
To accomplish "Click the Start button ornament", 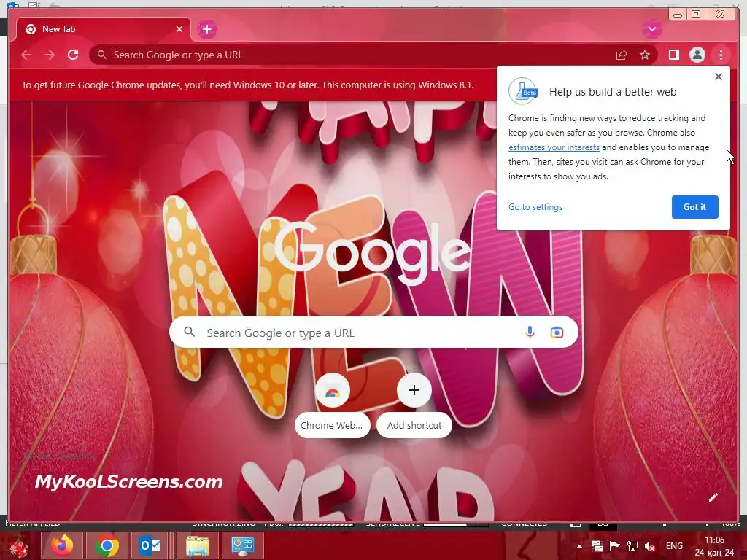I will 18,546.
